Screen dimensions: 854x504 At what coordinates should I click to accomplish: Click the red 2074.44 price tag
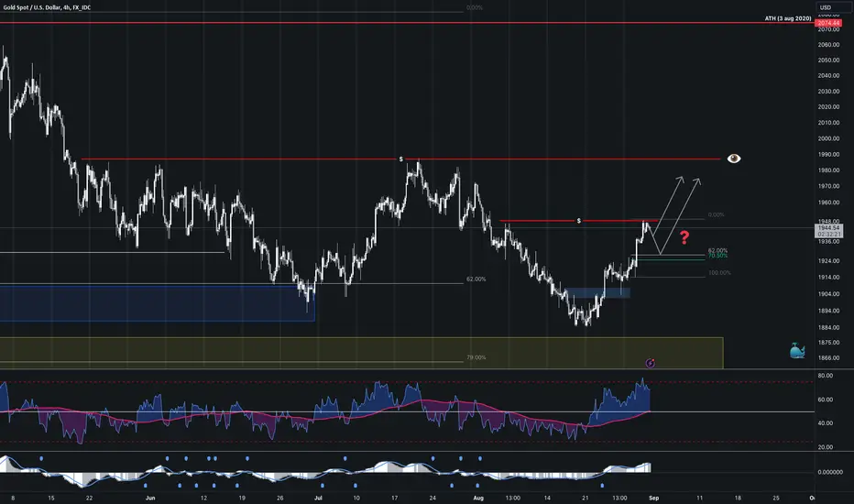point(828,23)
